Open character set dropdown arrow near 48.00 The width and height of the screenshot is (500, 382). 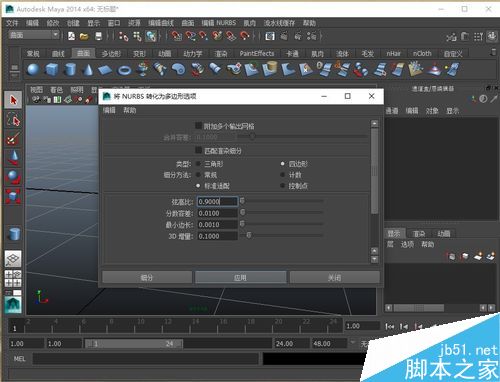pos(352,342)
